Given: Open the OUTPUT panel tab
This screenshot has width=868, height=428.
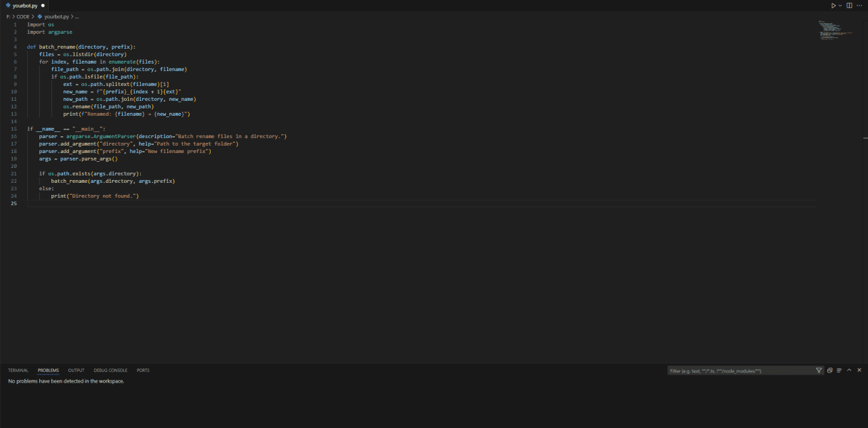Looking at the screenshot, I should tap(76, 370).
